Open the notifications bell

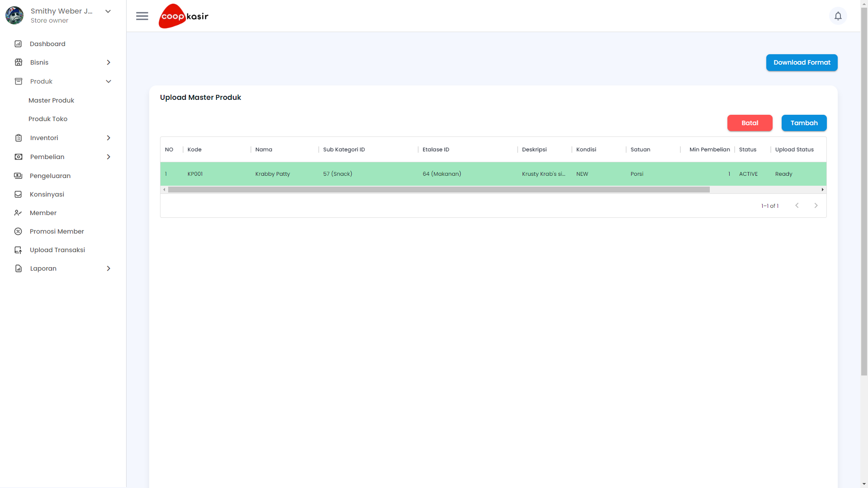point(838,16)
